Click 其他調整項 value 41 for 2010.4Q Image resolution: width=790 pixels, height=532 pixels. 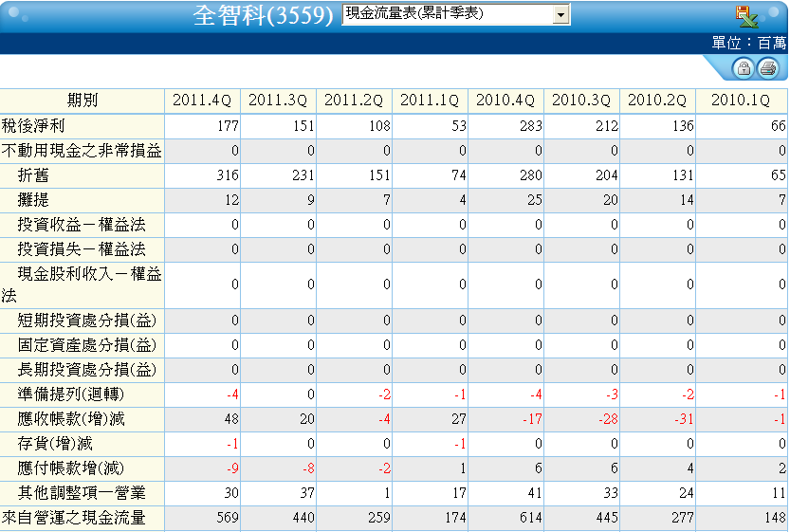click(x=535, y=493)
